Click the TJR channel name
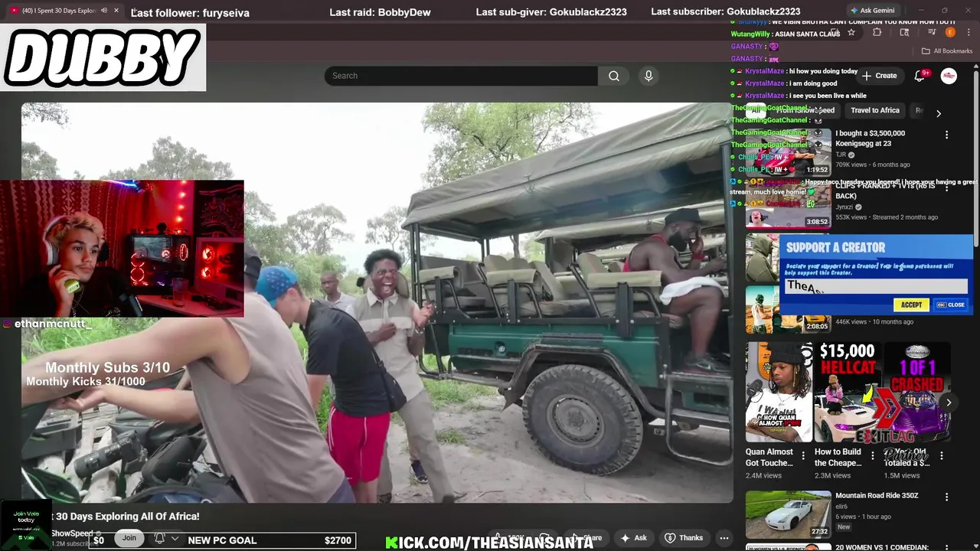980x551 pixels. click(841, 155)
